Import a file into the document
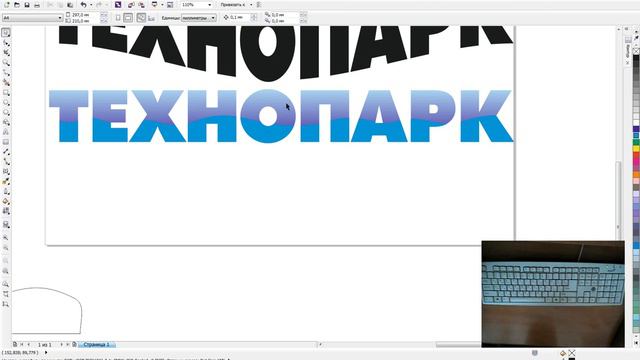Screen dimensions: 640x360 tap(131, 5)
